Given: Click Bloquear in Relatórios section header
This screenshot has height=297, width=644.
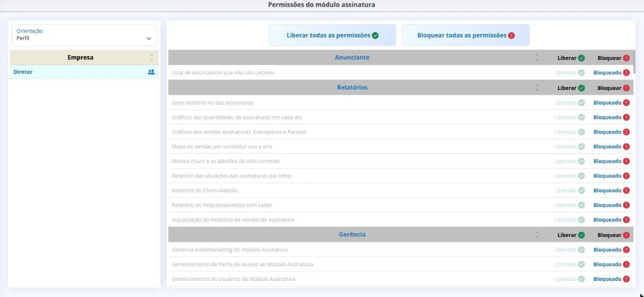Looking at the screenshot, I should [613, 88].
